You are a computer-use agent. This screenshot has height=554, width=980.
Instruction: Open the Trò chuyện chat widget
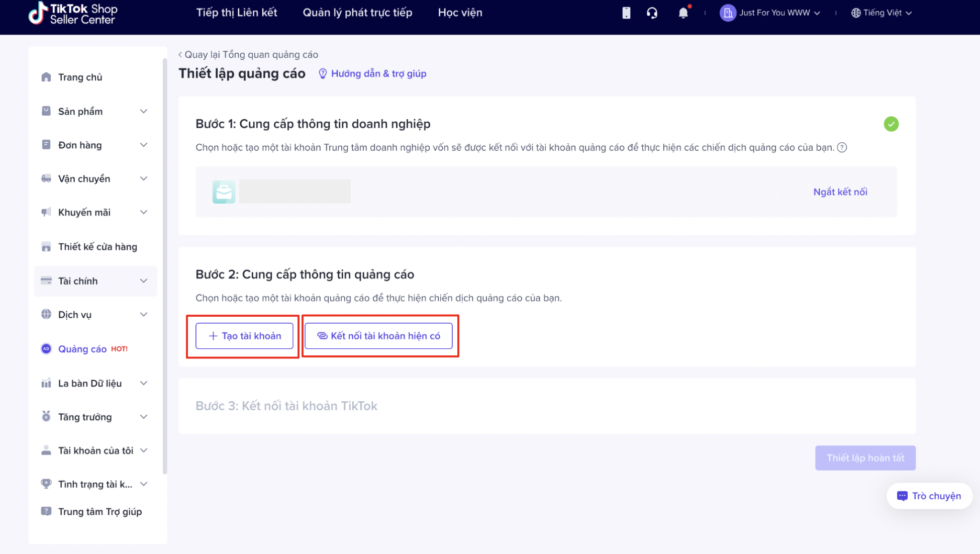929,496
